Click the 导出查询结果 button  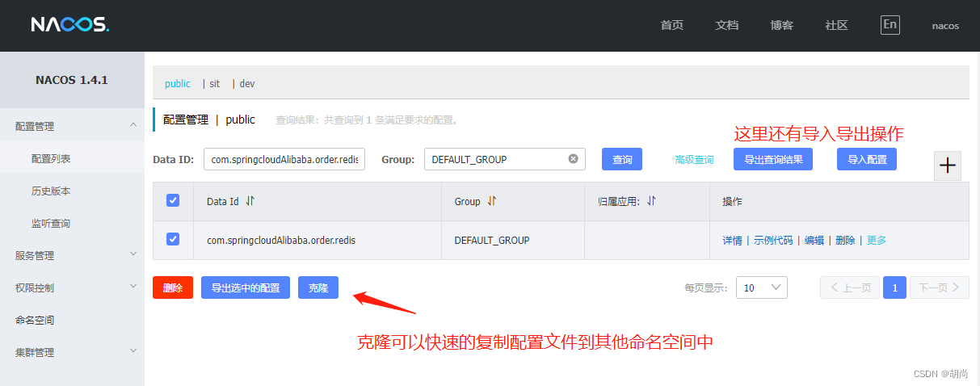pos(773,159)
